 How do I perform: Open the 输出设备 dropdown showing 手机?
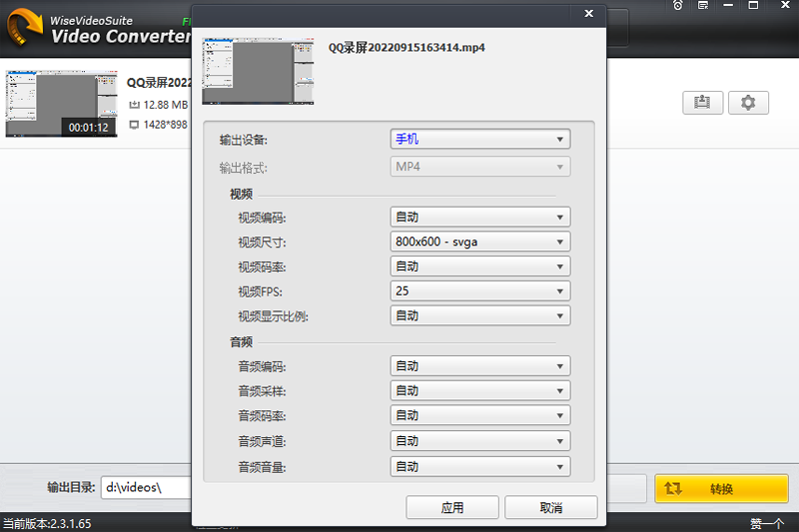479,140
